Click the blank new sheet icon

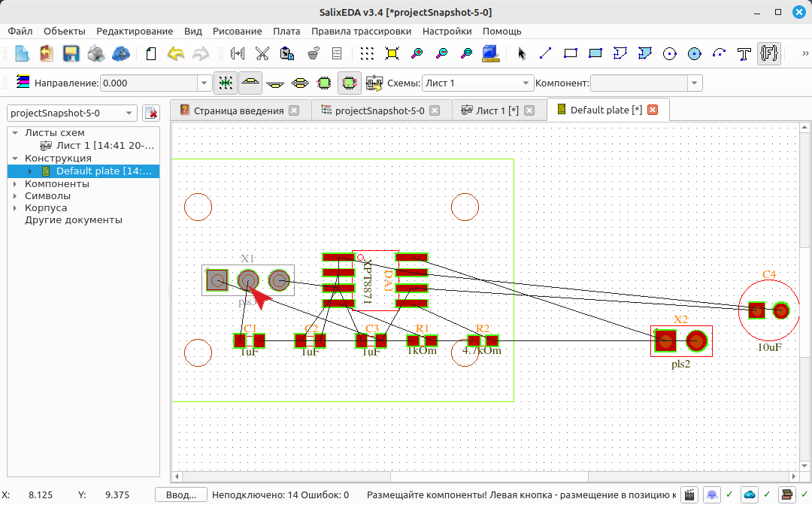point(151,53)
